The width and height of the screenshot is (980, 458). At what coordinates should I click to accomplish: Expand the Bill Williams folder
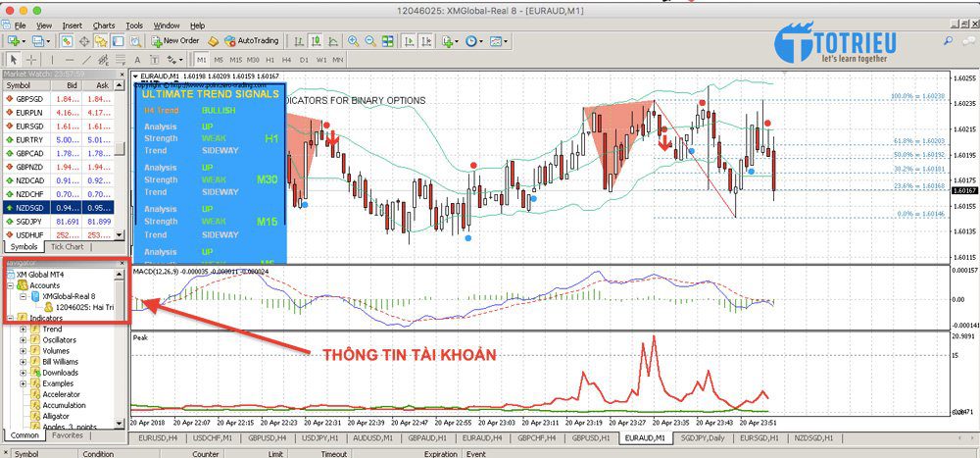click(x=24, y=362)
